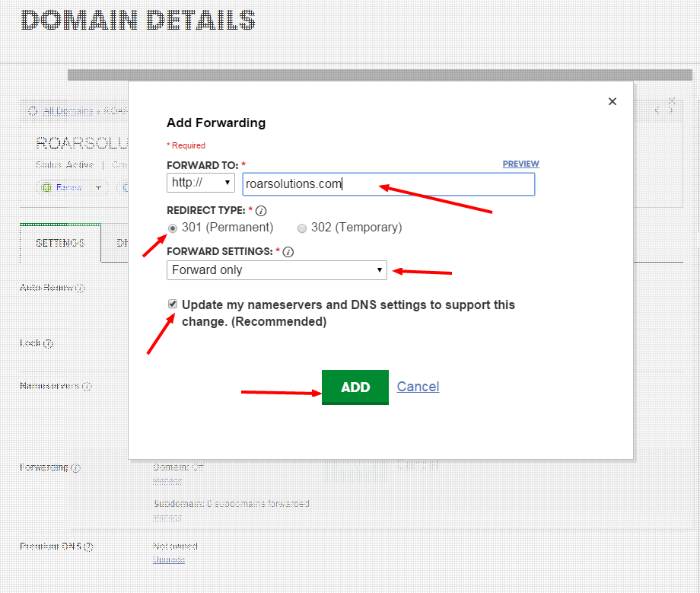Click the Auto-Renew help icon
700x593 pixels.
pos(81,289)
